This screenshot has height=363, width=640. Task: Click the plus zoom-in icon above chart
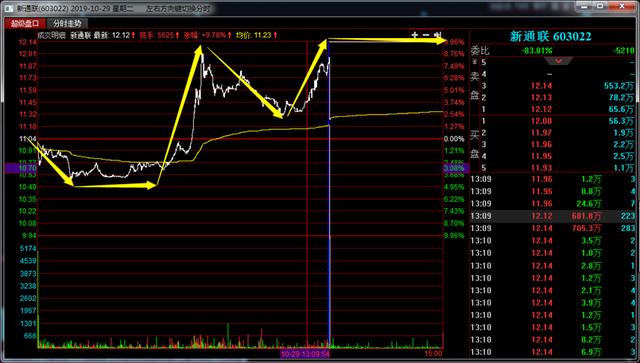point(415,35)
